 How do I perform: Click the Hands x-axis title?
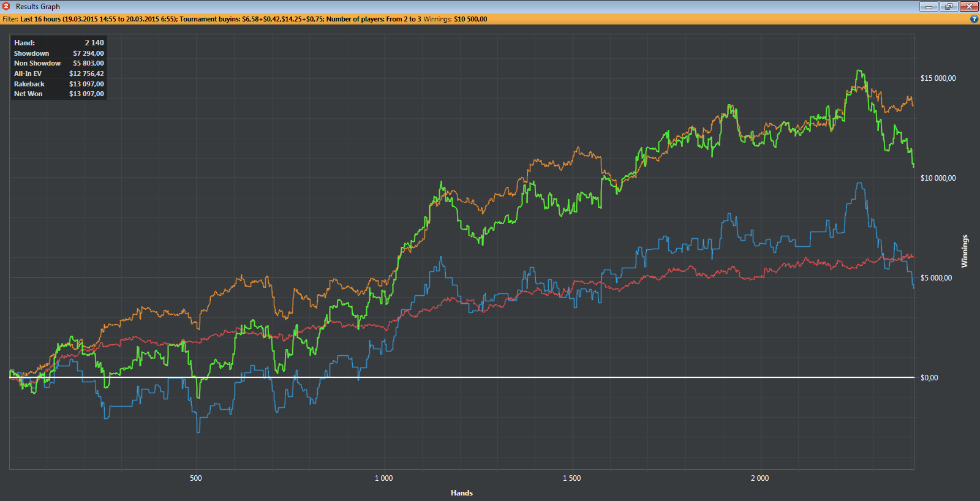[461, 493]
